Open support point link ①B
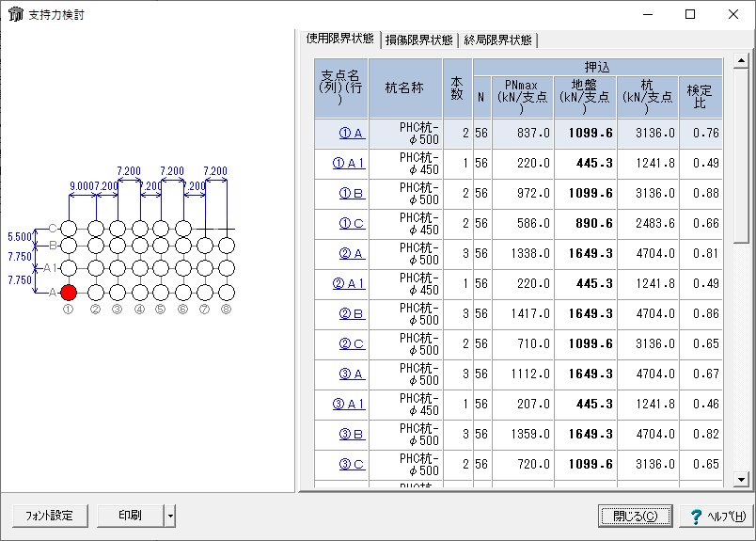756x541 pixels. tap(352, 194)
